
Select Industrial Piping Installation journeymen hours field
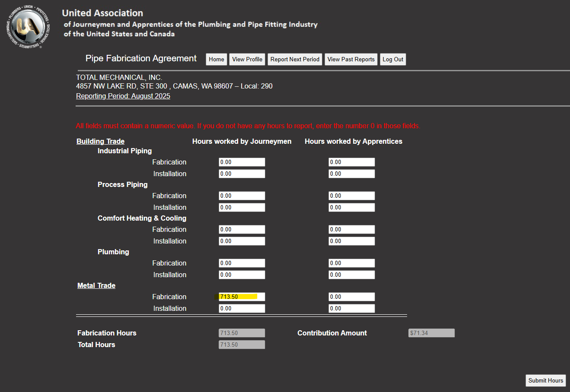click(x=242, y=174)
